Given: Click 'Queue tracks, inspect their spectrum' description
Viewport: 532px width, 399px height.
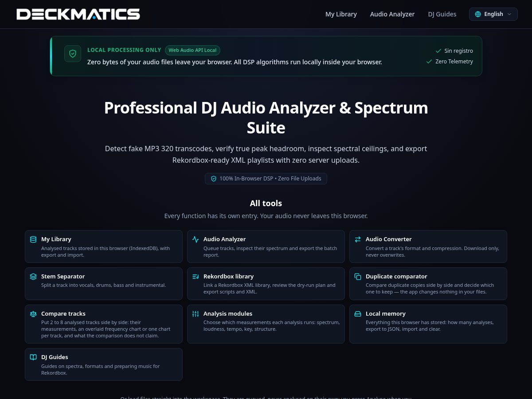Looking at the screenshot, I should click(270, 251).
